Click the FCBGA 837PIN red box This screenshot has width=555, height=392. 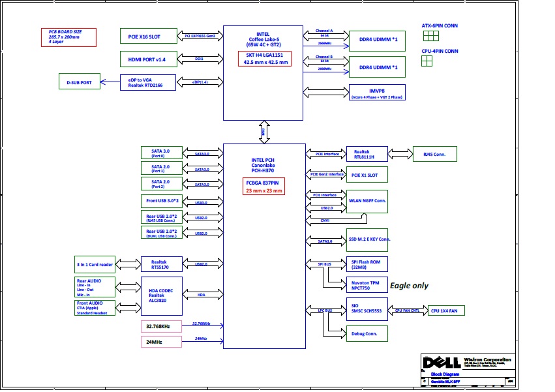(264, 187)
